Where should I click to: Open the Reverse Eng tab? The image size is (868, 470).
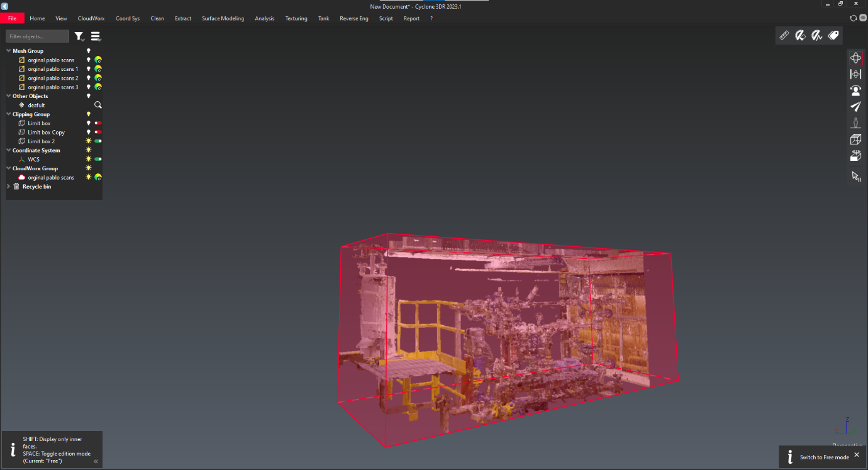[x=354, y=18]
